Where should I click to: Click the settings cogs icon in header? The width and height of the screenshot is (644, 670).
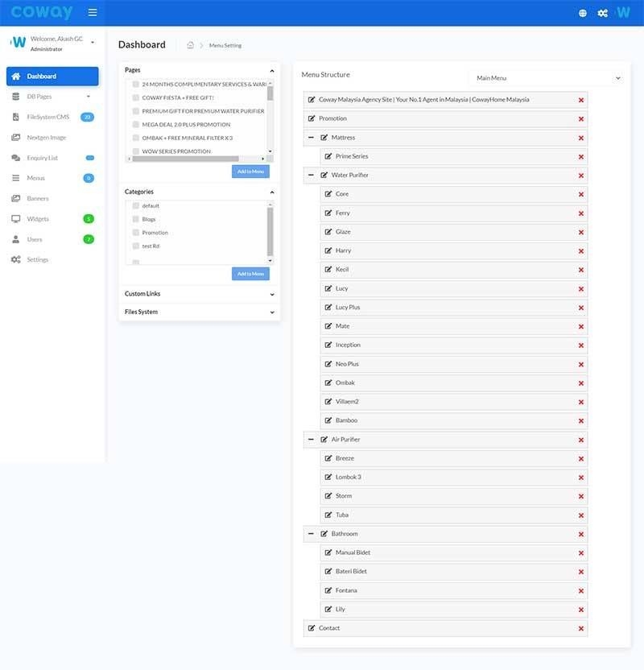coord(602,14)
